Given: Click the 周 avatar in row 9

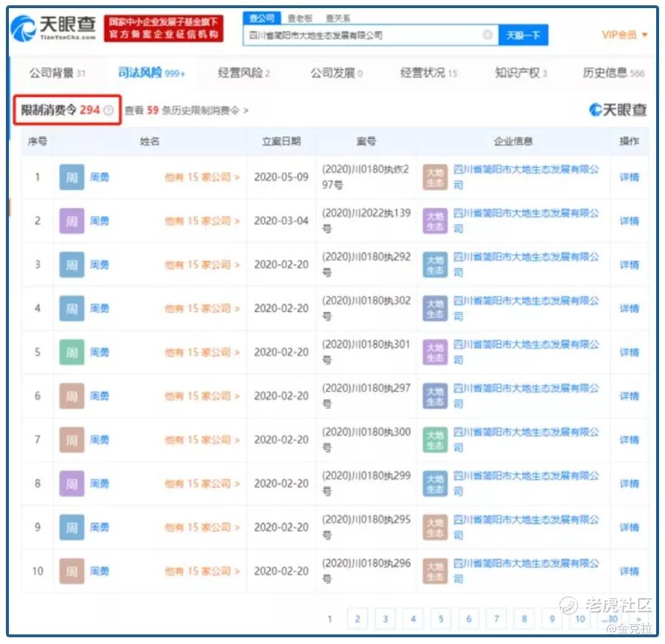Looking at the screenshot, I should tap(72, 527).
